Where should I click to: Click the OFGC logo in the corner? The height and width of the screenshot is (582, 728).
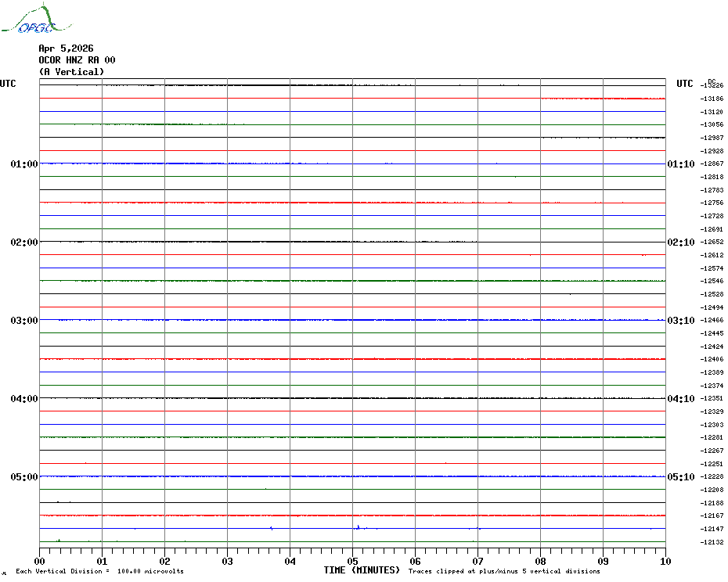point(28,20)
